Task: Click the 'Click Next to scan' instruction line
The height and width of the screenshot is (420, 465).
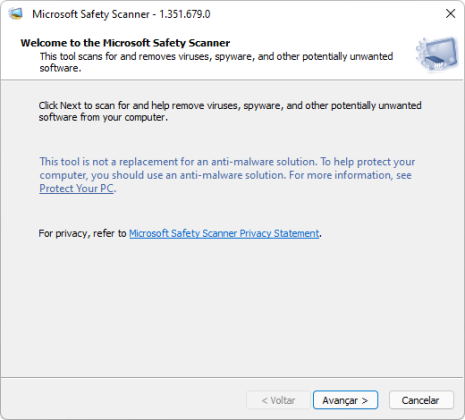Action: pos(230,105)
